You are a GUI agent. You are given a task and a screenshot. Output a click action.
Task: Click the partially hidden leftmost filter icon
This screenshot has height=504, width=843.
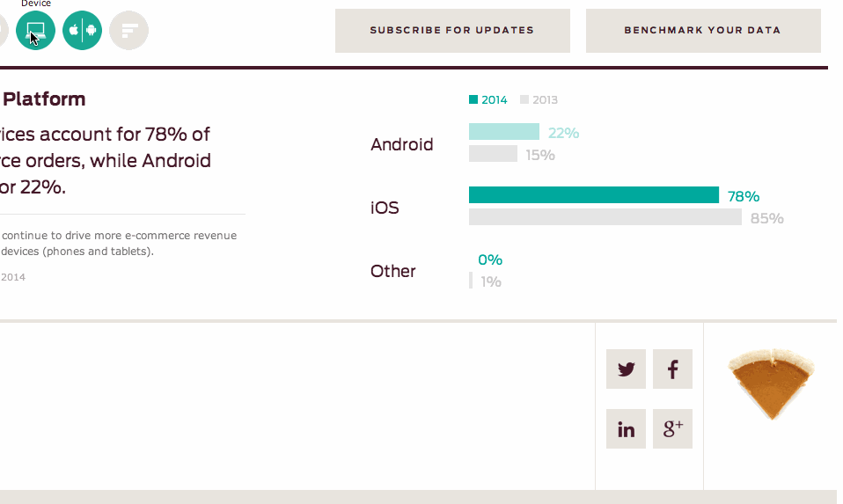4,30
